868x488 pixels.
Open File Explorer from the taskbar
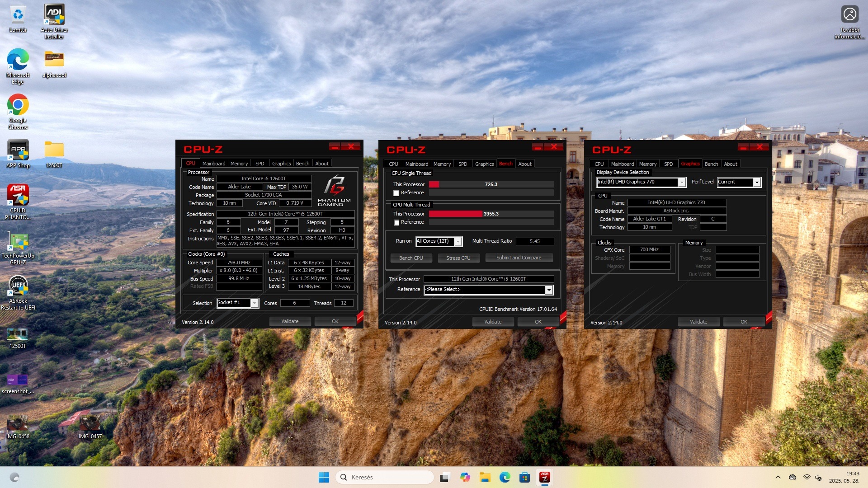485,477
